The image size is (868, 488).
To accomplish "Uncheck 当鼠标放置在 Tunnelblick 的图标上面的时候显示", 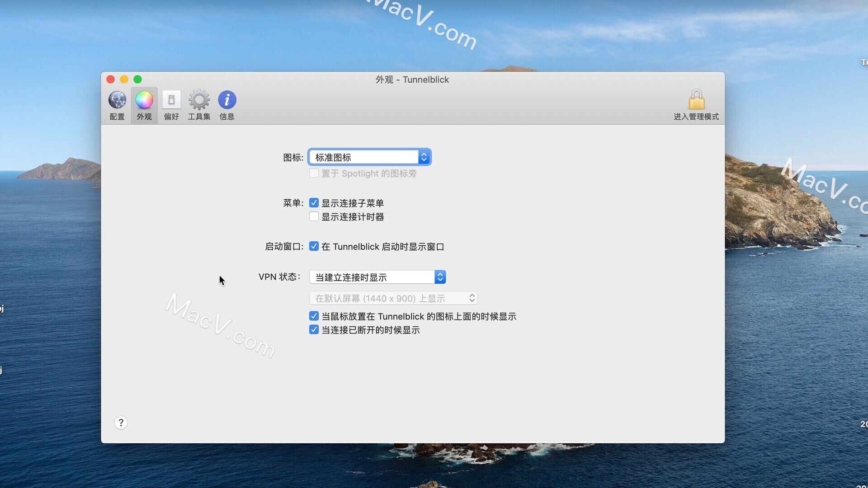I will pos(314,316).
